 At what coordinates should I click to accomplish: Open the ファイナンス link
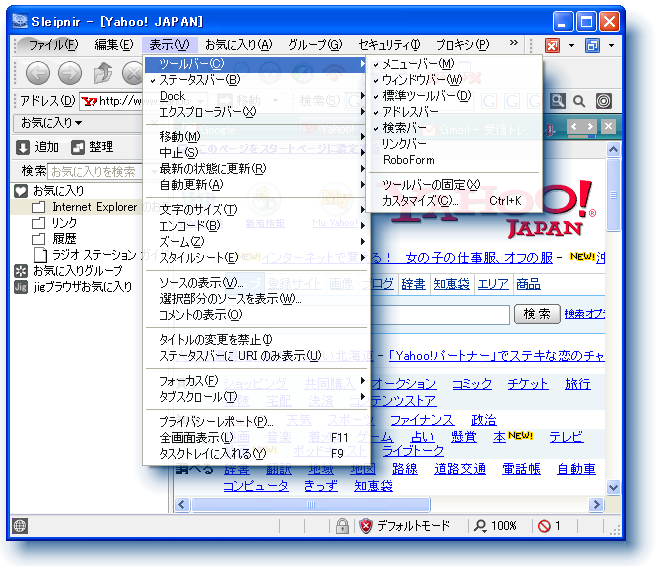[x=422, y=420]
